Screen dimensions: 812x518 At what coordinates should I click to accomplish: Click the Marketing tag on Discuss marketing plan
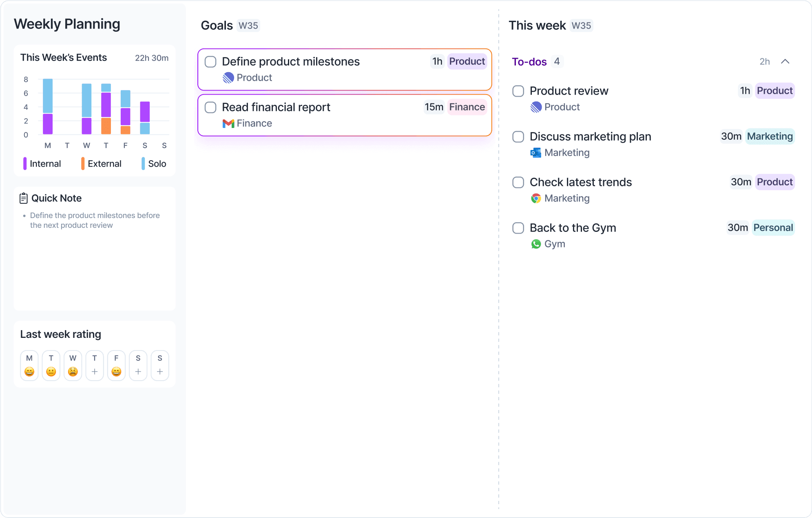tap(770, 137)
